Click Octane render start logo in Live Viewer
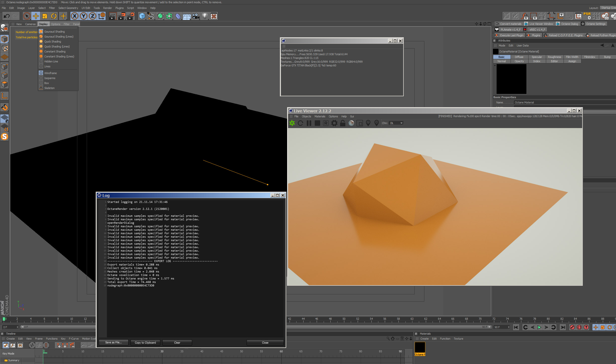 292,123
